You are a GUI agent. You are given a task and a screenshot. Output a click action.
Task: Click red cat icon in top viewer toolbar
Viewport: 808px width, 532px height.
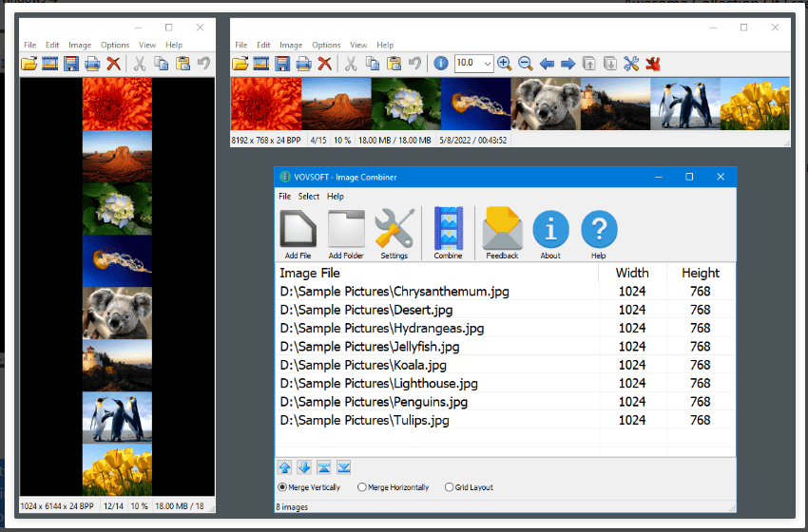pos(653,64)
